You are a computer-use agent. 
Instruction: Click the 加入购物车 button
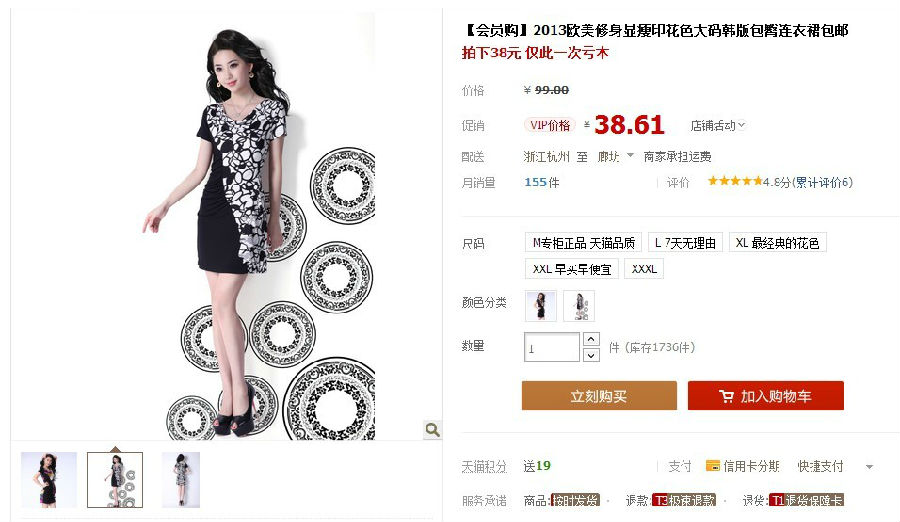click(x=766, y=396)
